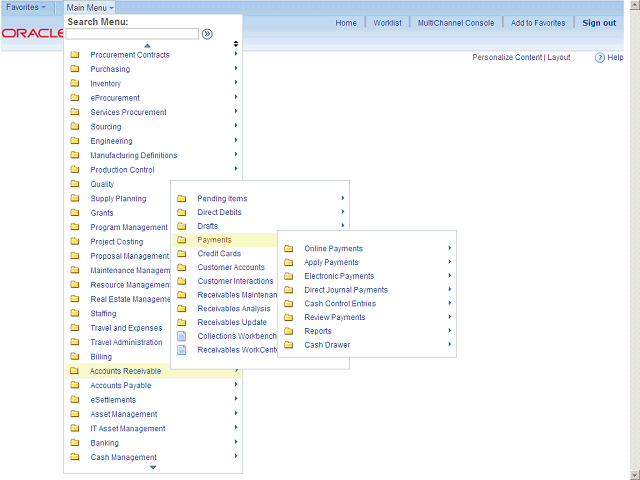Expand the Cash Management submenu arrow
Viewport: 640px width, 480px height.
pyautogui.click(x=236, y=456)
